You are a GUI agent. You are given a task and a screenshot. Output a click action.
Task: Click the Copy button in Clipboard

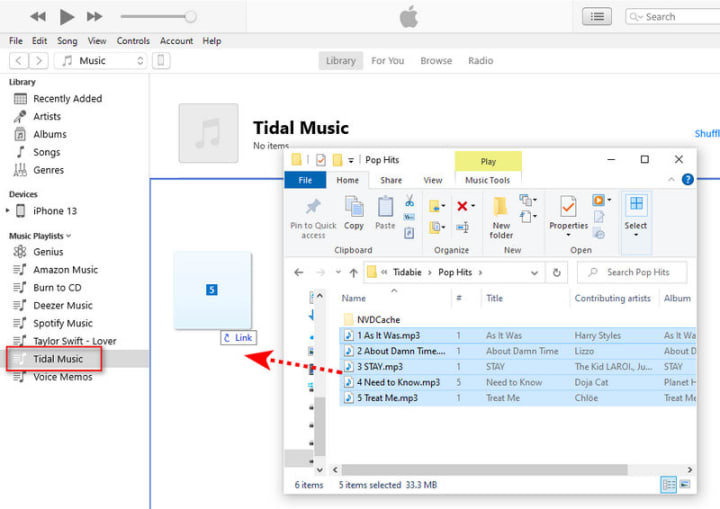(354, 213)
